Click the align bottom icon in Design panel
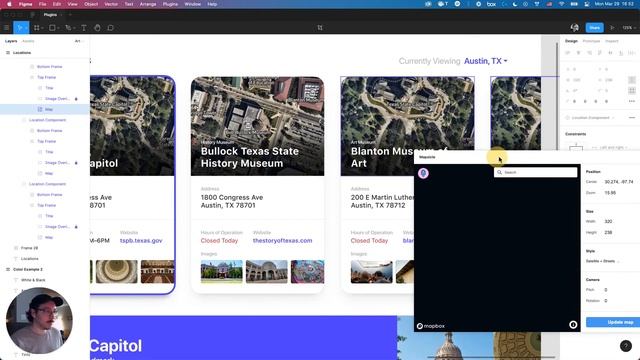Screen dimensions: 640x360 (x=621, y=53)
